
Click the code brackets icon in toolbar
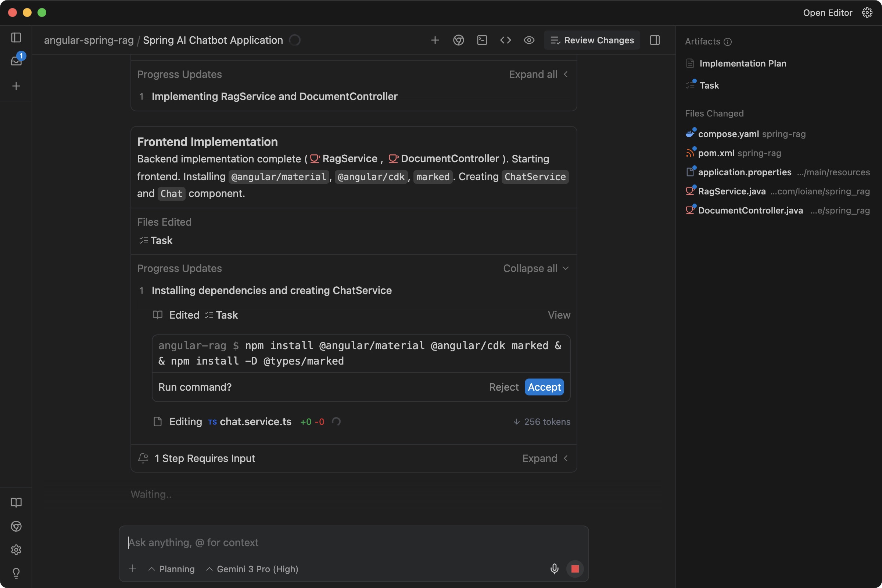[x=506, y=40]
